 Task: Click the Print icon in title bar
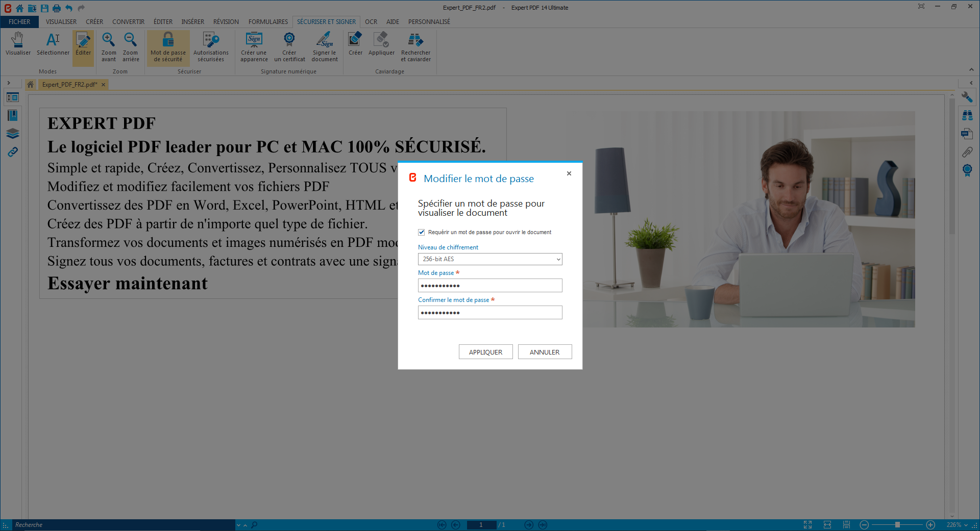pos(57,8)
